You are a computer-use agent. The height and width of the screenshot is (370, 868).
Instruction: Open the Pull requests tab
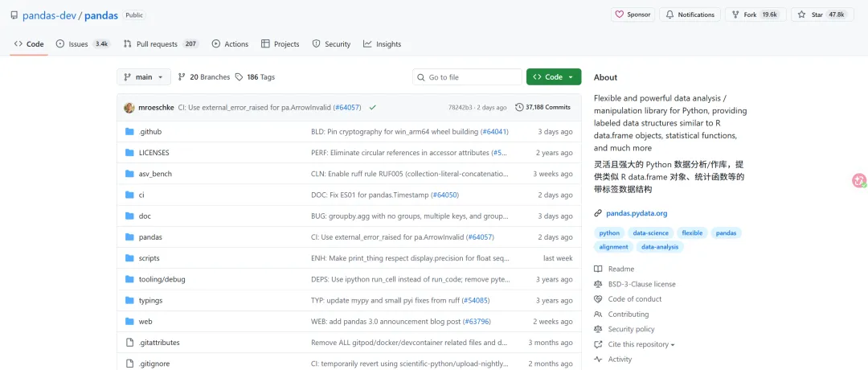coord(161,43)
